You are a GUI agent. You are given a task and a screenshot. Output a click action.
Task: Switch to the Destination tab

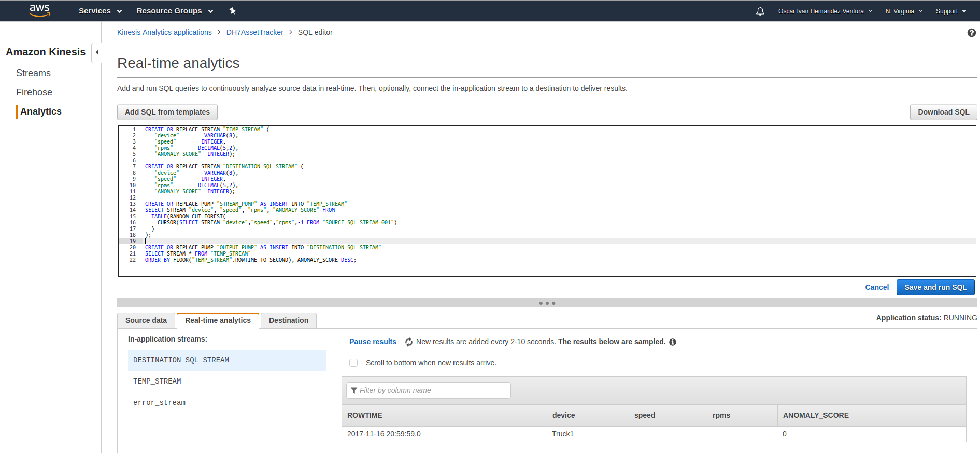pyautogui.click(x=289, y=320)
